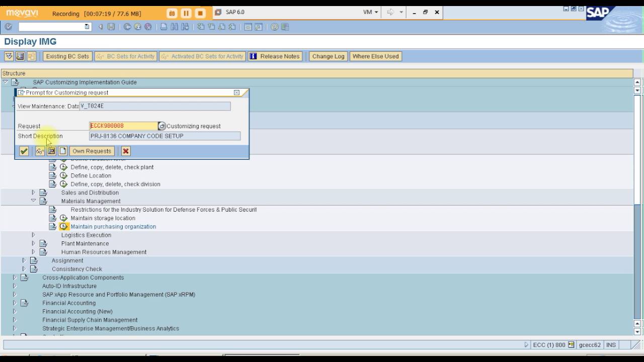Click the Expand All icon in the IMG toolbar
Screen dimensions: 644x362
[9, 56]
